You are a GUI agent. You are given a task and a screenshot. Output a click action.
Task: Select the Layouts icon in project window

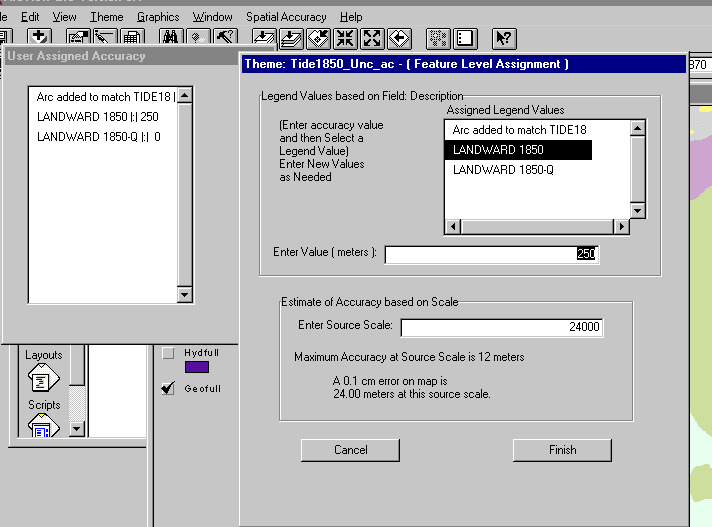tap(43, 372)
